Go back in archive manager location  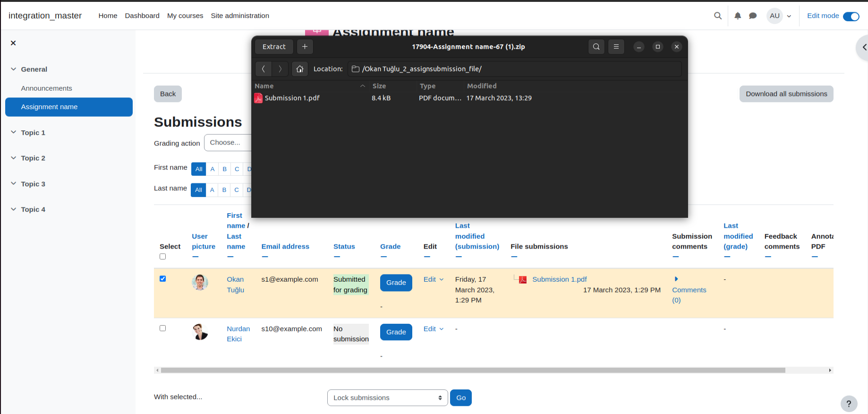[264, 69]
